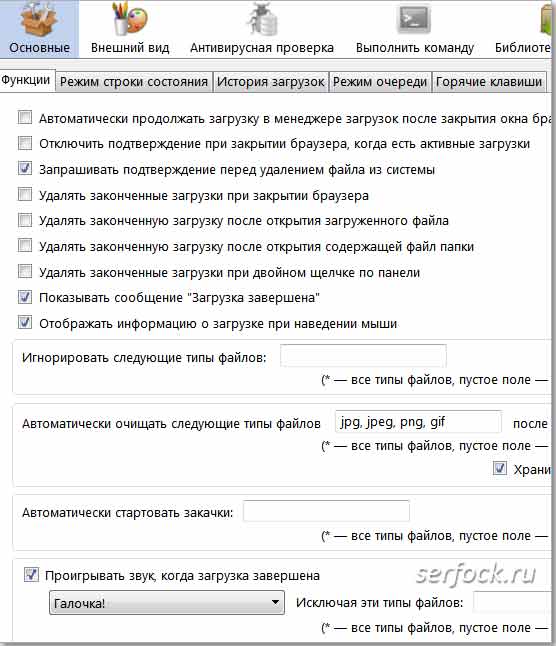This screenshot has height=646, width=556.
Task: Open the Антивирусная проверка bug icon
Action: pyautogui.click(x=262, y=19)
